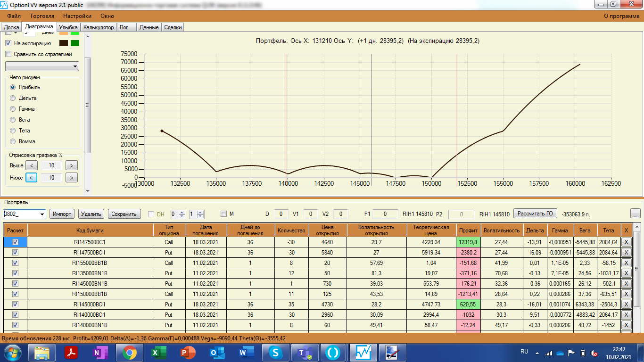Open Microsoft Teams from the taskbar
The width and height of the screenshot is (644, 362).
point(305,352)
